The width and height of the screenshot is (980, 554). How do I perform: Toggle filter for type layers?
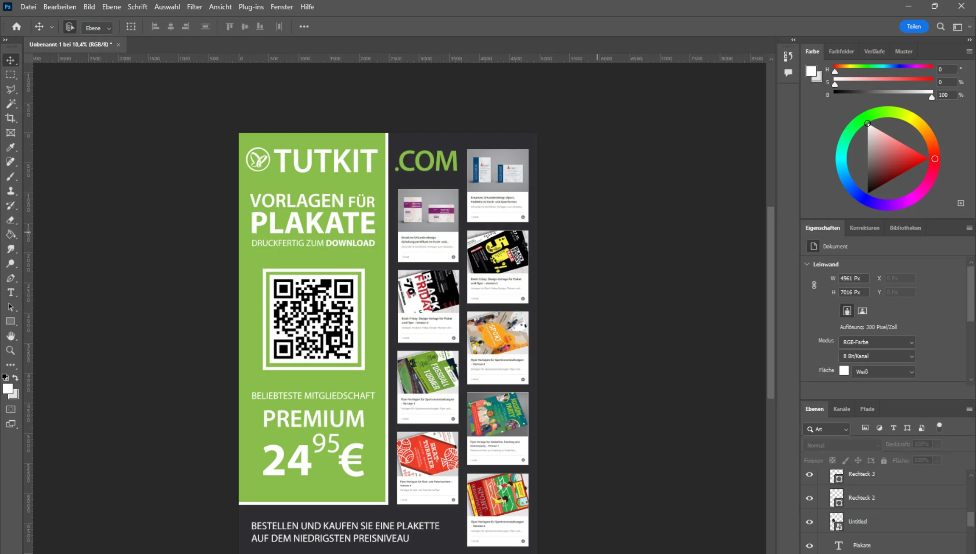click(893, 428)
